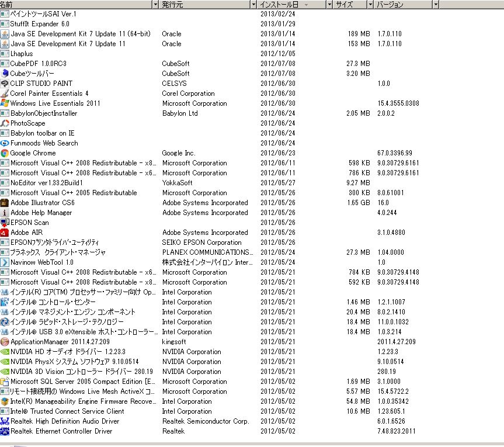Image resolution: width=504 pixels, height=447 pixels.
Task: Open the 名前 column filter dropdown arrow
Action: click(156, 5)
